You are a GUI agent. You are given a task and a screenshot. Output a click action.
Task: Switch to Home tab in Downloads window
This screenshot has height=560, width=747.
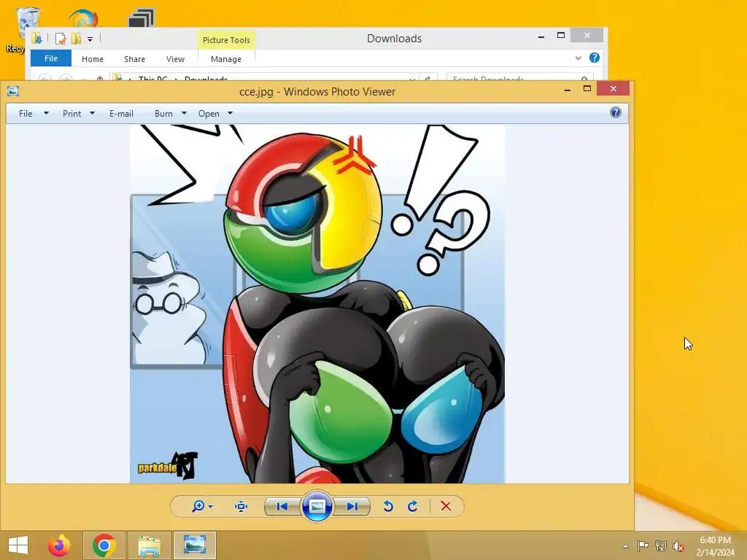pyautogui.click(x=93, y=59)
